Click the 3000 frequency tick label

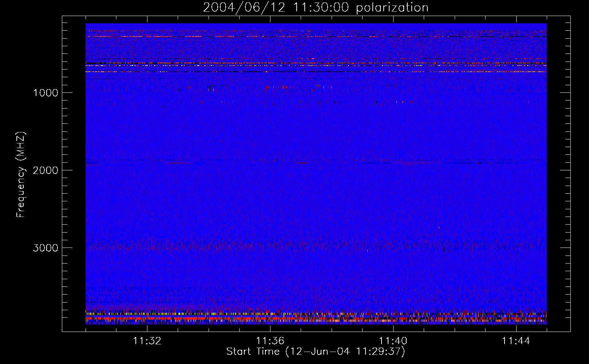point(46,248)
